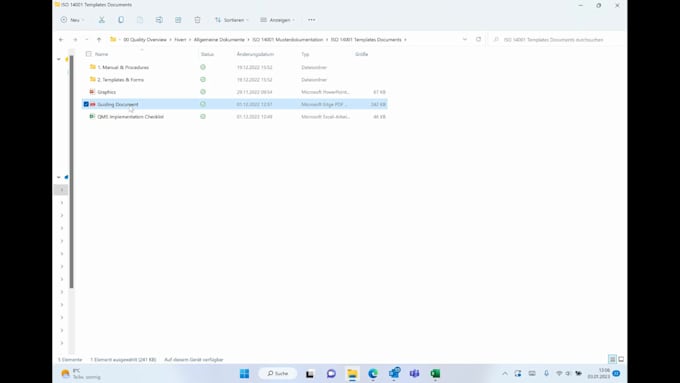
Task: Click the Rename icon in toolbar
Action: pos(159,20)
